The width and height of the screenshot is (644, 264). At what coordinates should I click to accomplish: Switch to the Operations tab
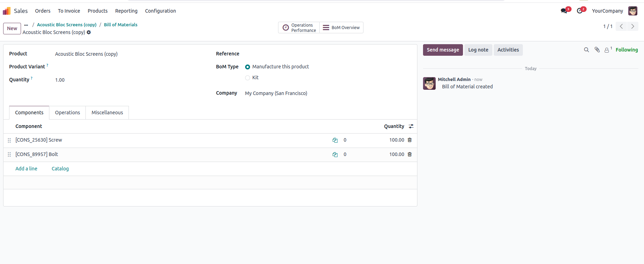[x=67, y=113]
